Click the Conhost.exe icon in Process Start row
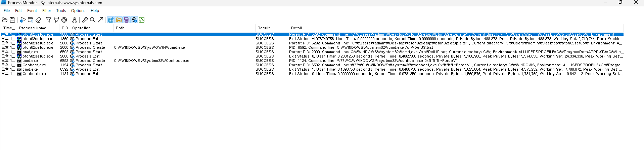 (x=19, y=65)
